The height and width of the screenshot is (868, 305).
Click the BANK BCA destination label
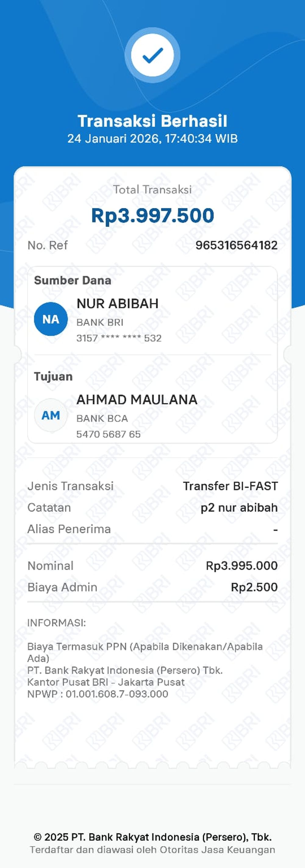click(102, 418)
